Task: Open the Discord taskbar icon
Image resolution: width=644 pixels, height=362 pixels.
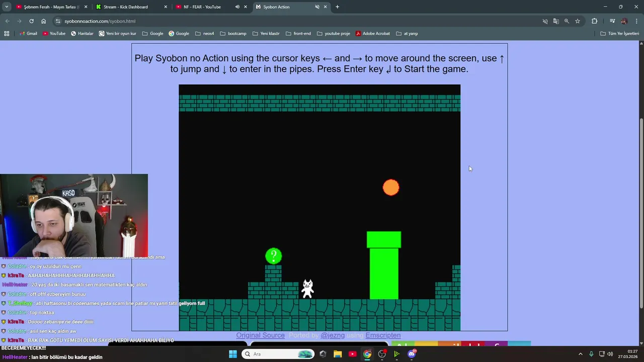Action: [x=412, y=354]
